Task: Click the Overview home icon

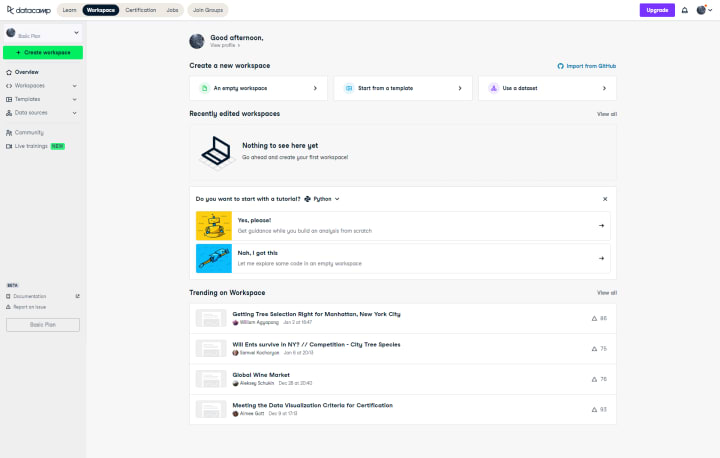Action: pyautogui.click(x=9, y=72)
